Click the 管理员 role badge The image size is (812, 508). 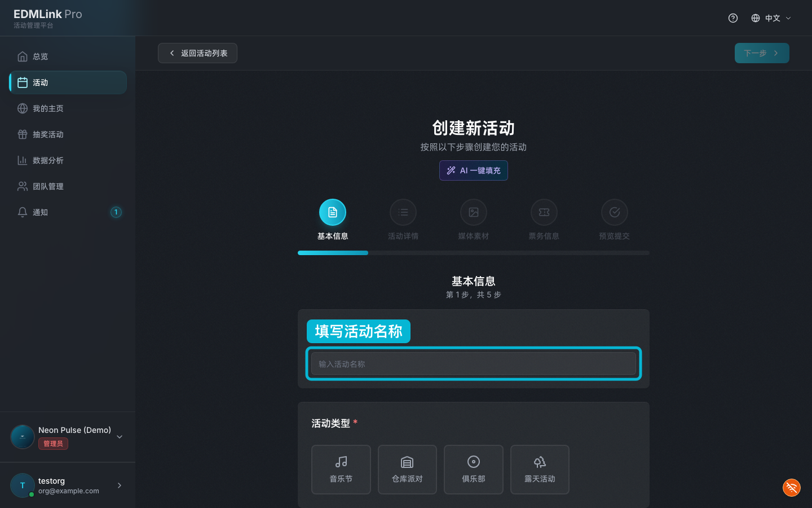coord(53,444)
